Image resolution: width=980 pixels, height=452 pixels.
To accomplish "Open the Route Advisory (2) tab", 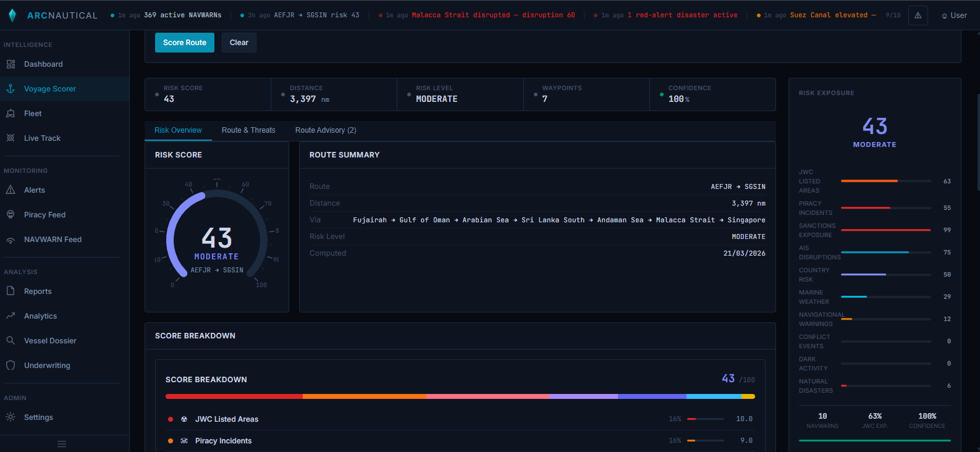I will click(326, 130).
